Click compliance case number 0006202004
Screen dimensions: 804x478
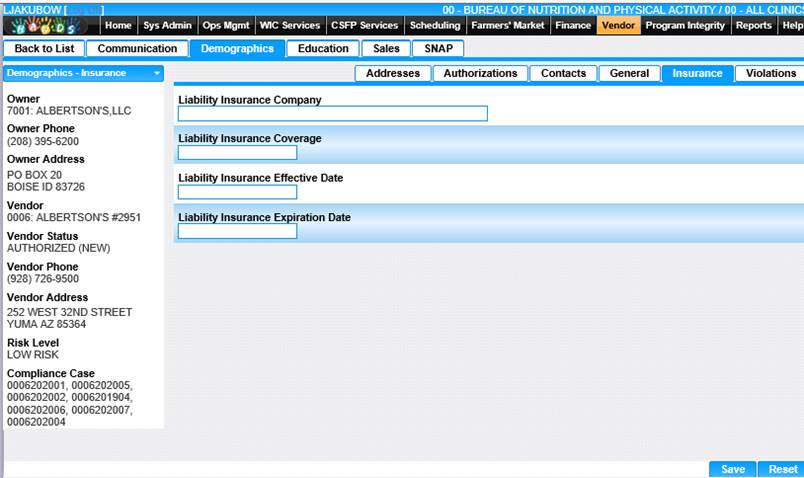pos(36,422)
